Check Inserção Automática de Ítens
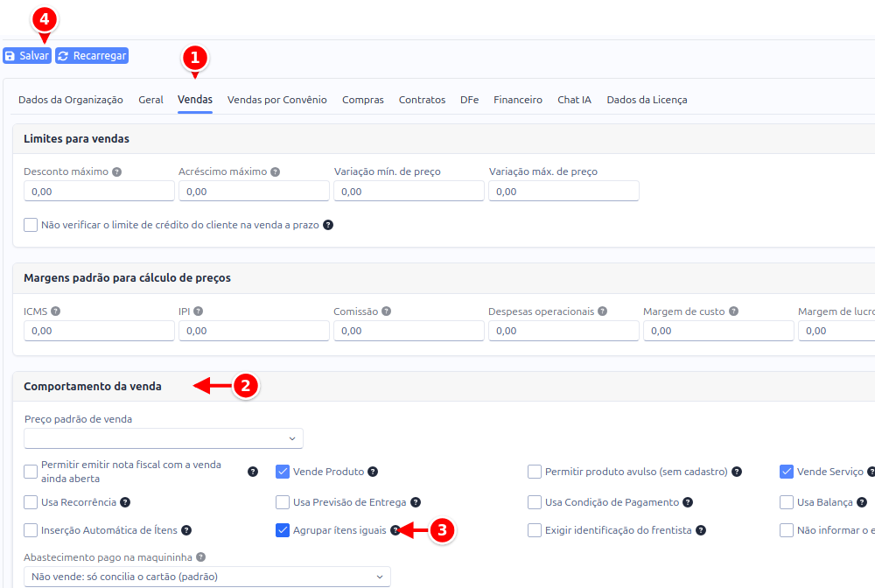The image size is (875, 588). click(x=31, y=530)
